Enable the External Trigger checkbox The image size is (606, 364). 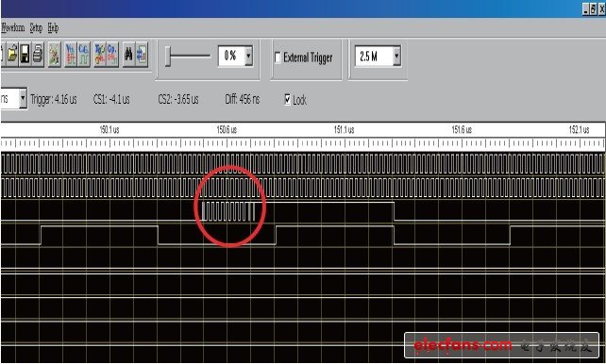(x=278, y=58)
